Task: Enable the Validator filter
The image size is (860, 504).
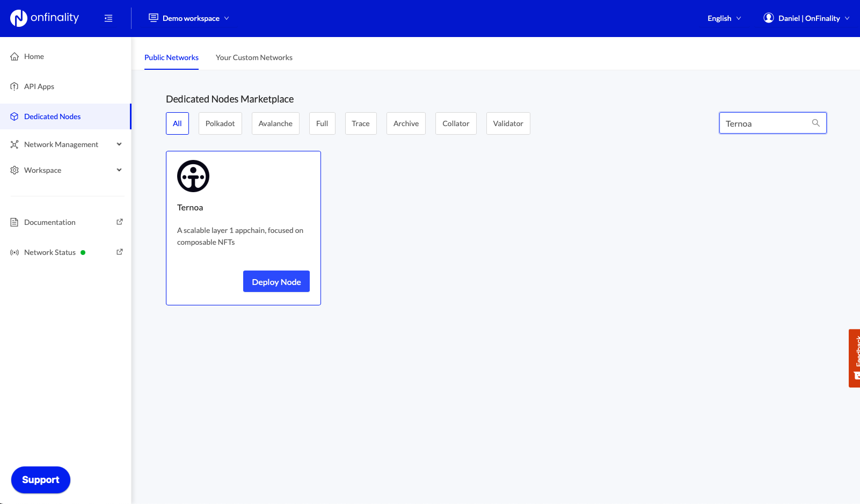Action: click(x=508, y=123)
